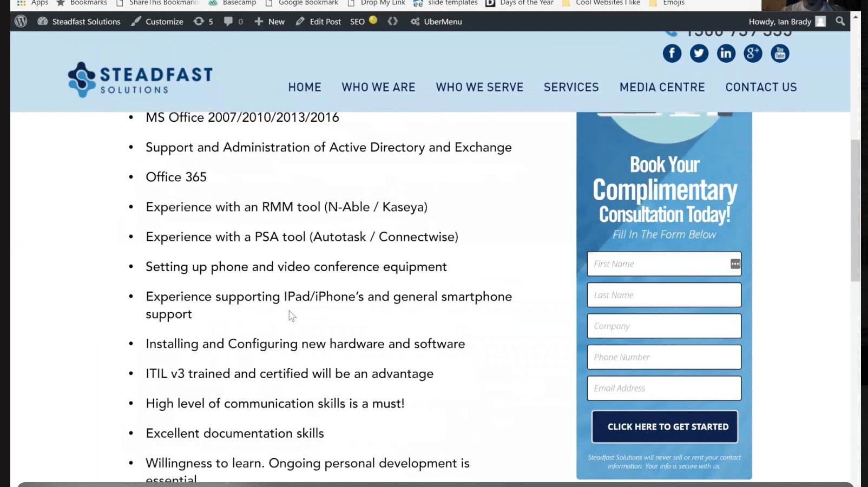The height and width of the screenshot is (487, 868).
Task: Open slide templates bookmark
Action: coord(445,3)
